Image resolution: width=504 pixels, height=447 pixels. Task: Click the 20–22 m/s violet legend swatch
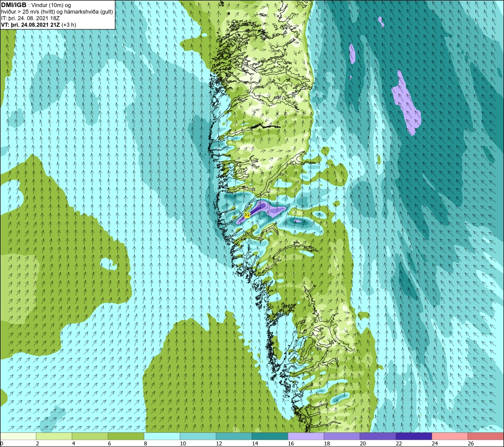tap(378, 436)
